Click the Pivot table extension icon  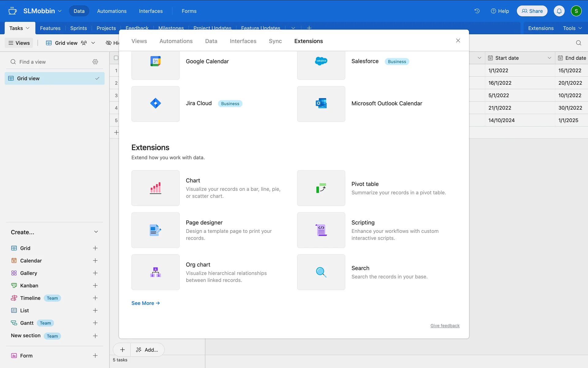(321, 188)
